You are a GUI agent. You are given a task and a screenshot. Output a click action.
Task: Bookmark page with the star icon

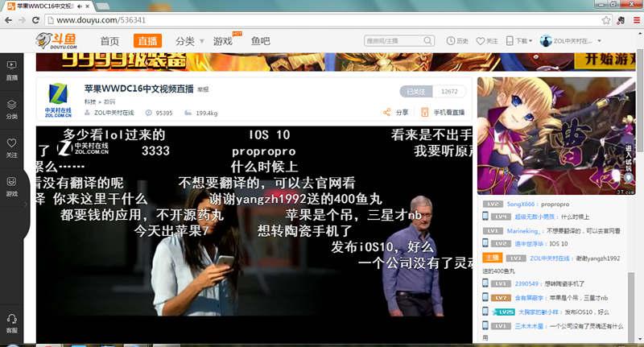(606, 20)
